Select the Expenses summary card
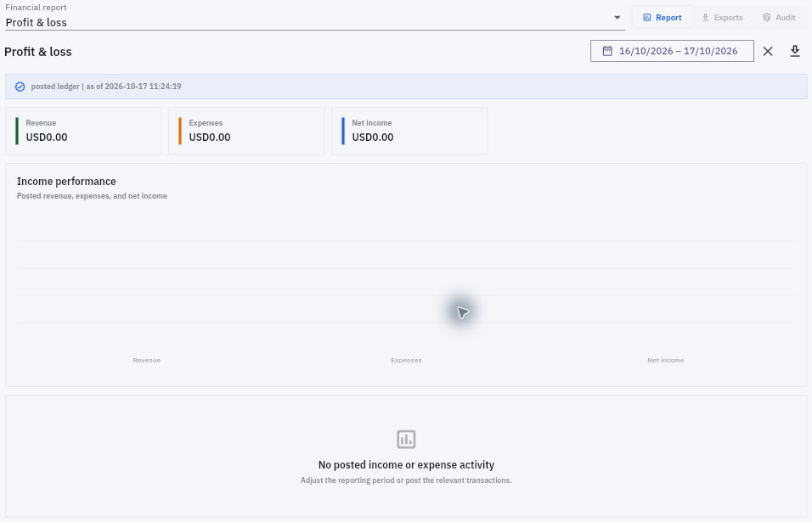This screenshot has height=522, width=812. (246, 131)
